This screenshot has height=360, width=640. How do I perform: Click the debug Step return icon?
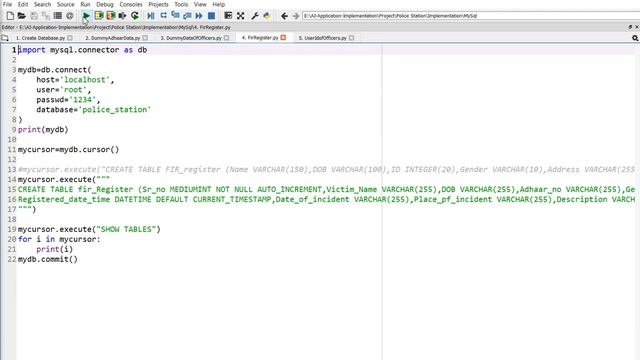pyautogui.click(x=187, y=16)
